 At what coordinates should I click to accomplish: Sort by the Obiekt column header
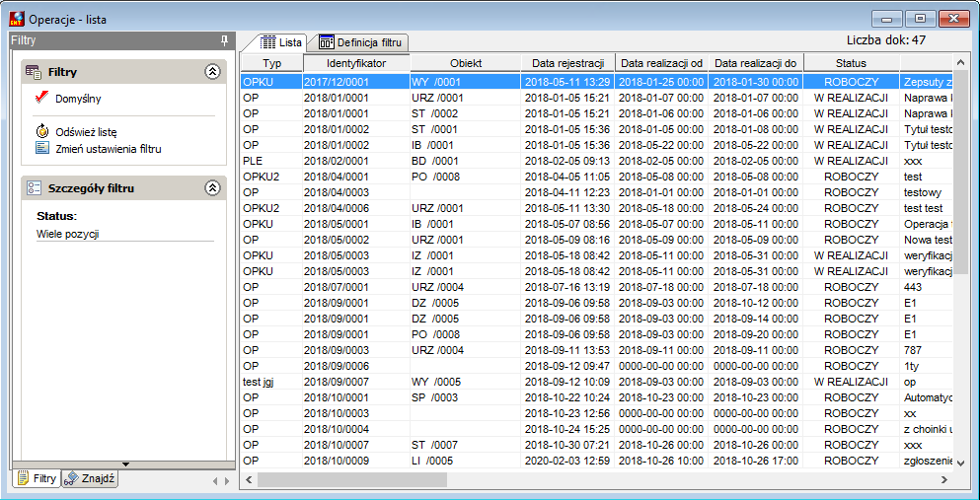tap(466, 63)
